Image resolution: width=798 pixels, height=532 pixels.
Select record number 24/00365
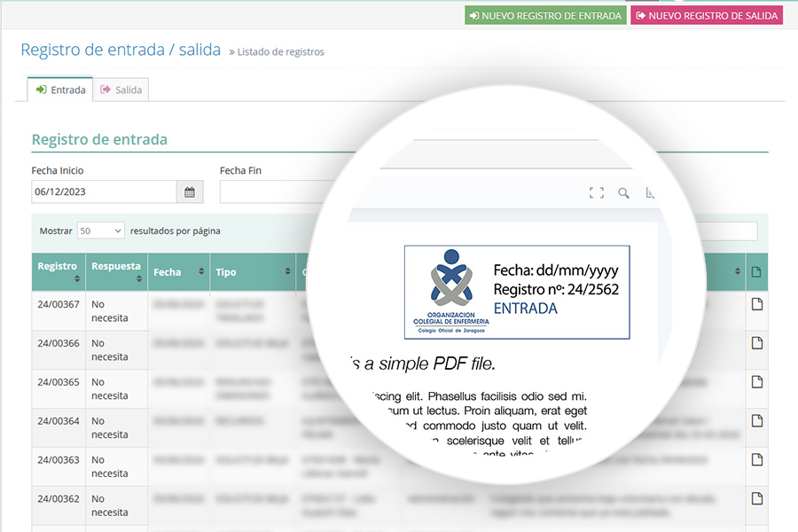pos(59,382)
